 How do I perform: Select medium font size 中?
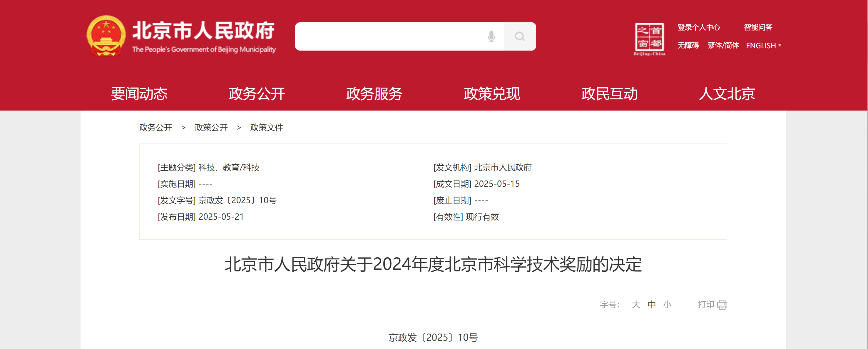(652, 305)
